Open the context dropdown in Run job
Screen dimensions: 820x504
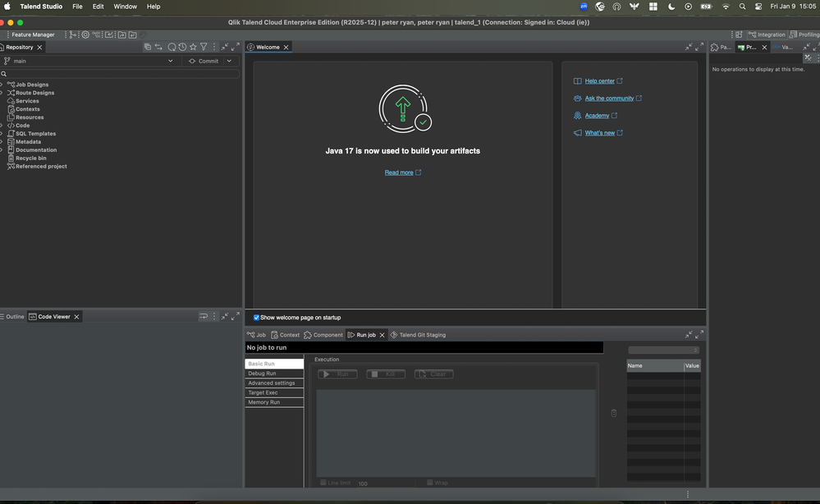(664, 350)
